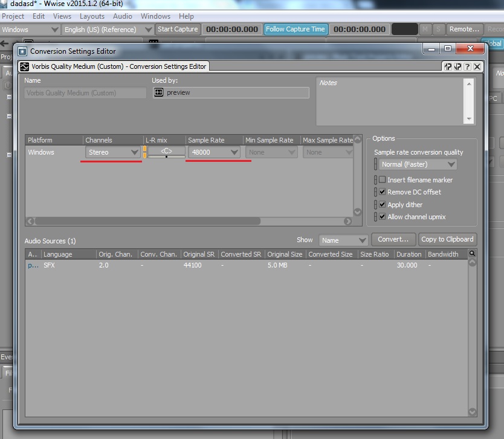Click the Notes scroll up arrow

click(469, 84)
